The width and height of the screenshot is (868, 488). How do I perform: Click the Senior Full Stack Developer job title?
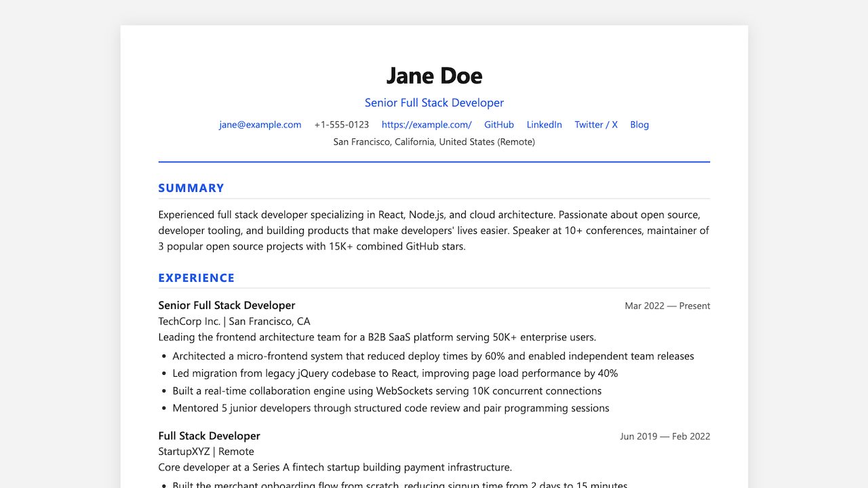(x=227, y=306)
